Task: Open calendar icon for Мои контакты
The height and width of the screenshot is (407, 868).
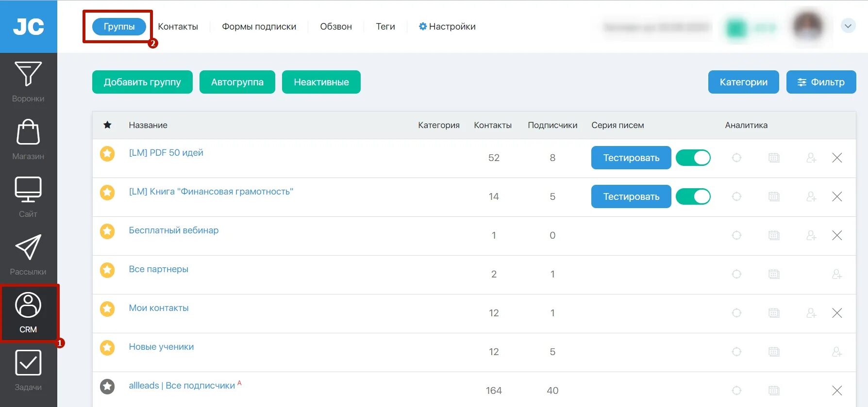Action: 774,313
